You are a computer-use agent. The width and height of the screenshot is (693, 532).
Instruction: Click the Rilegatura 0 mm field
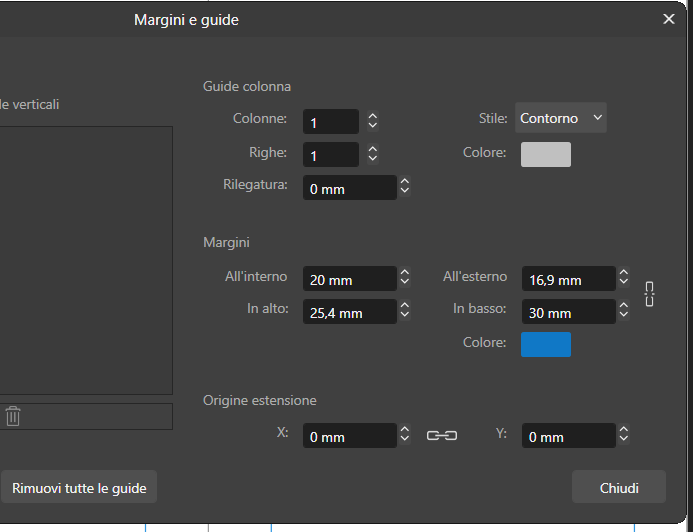[x=350, y=188]
